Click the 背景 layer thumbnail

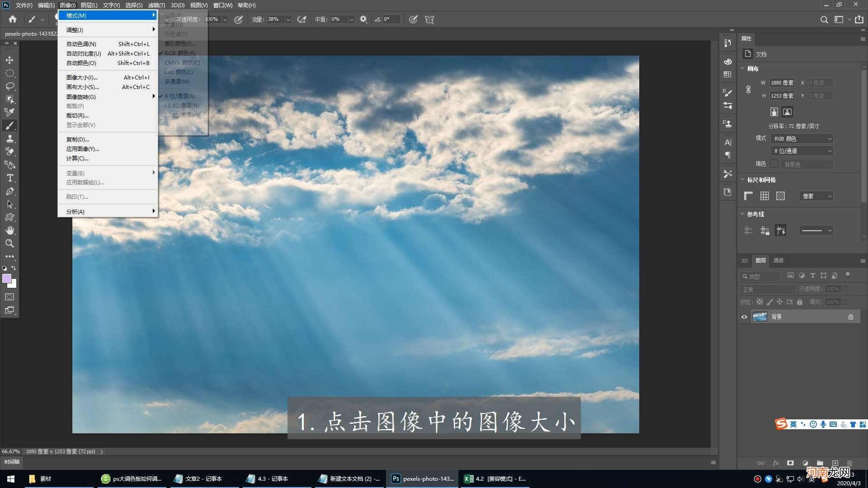click(x=759, y=317)
